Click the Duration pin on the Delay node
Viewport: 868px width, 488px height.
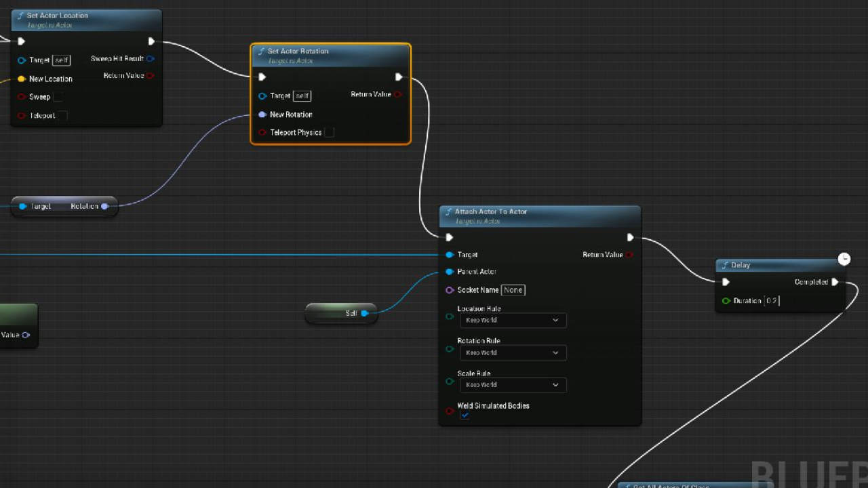[726, 301]
